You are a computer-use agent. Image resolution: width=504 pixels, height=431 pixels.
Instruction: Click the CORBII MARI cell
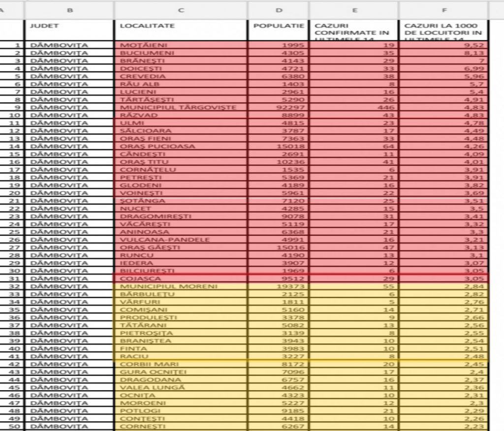[x=181, y=364]
